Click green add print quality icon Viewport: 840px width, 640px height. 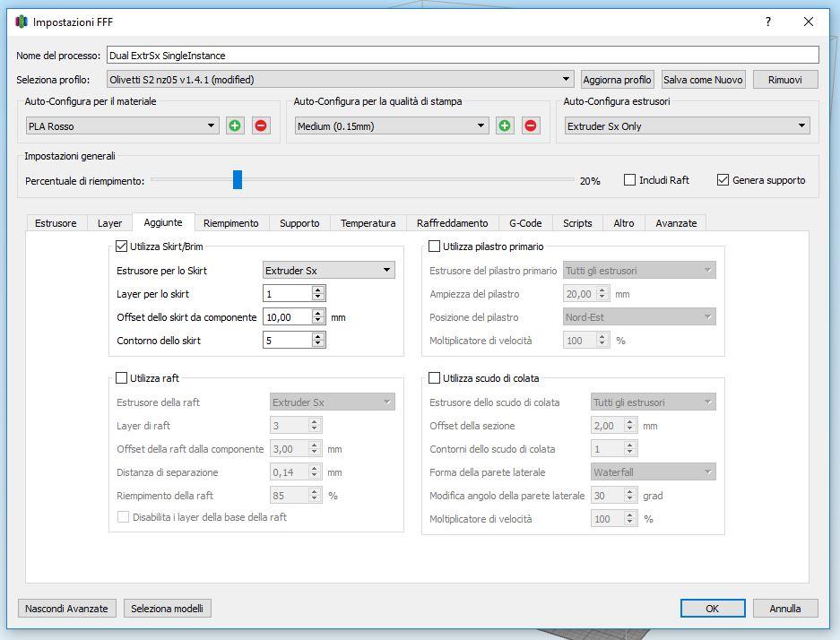tap(505, 126)
